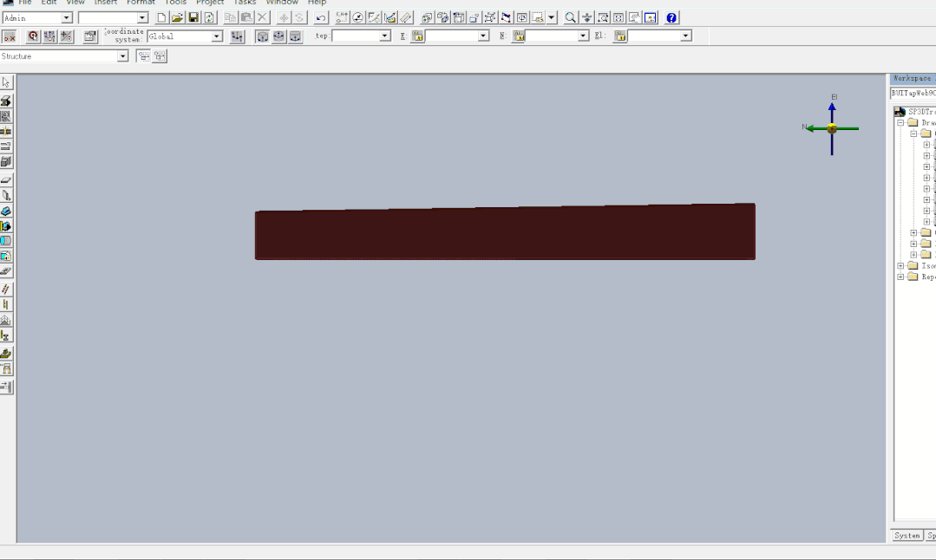Open the empty filter dropdown beside Admin
The width and height of the screenshot is (936, 560).
pyautogui.click(x=142, y=18)
